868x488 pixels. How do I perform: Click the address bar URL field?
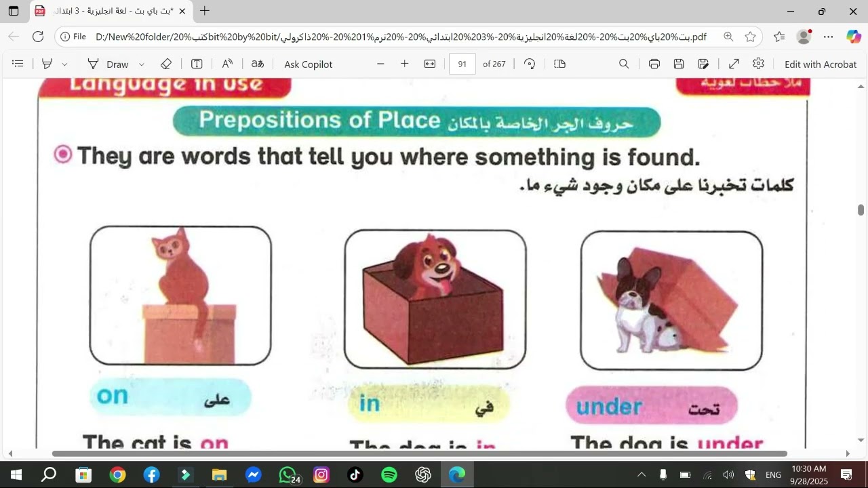(401, 37)
